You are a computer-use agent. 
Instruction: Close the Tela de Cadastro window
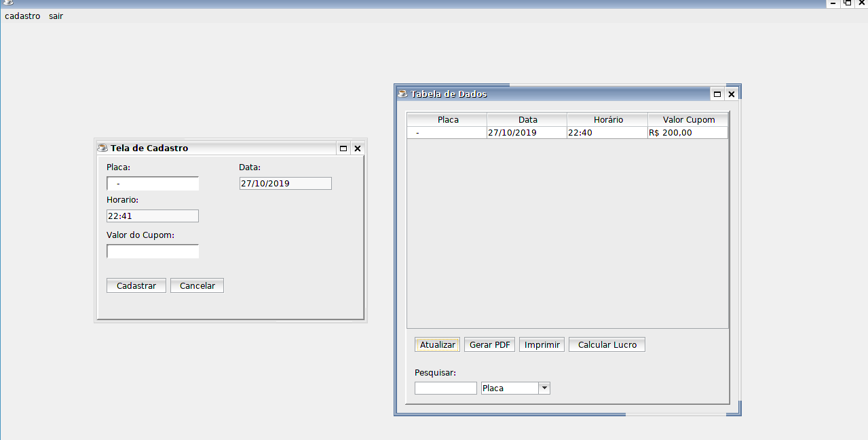point(358,148)
